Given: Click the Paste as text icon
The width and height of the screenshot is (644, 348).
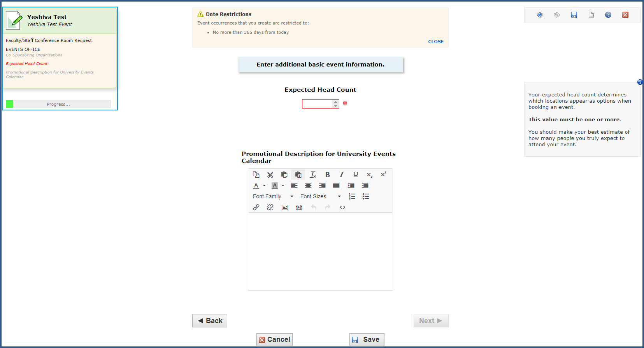Looking at the screenshot, I should 298,175.
